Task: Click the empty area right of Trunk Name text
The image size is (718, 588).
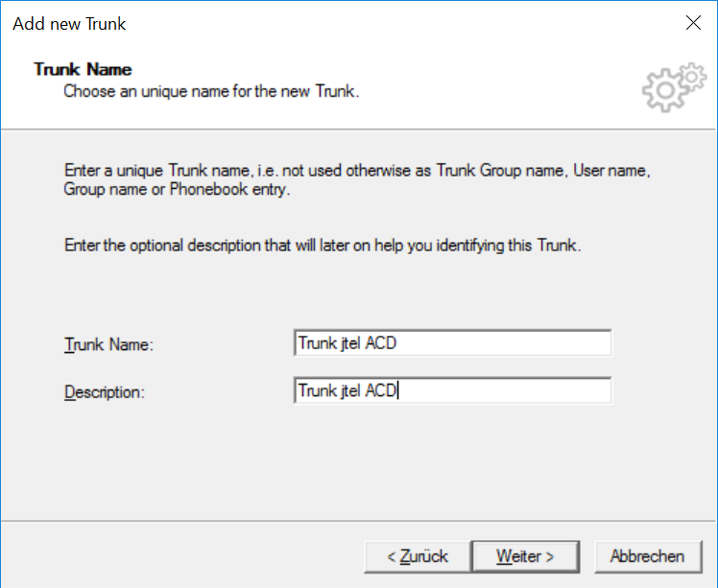Action: pyautogui.click(x=504, y=342)
